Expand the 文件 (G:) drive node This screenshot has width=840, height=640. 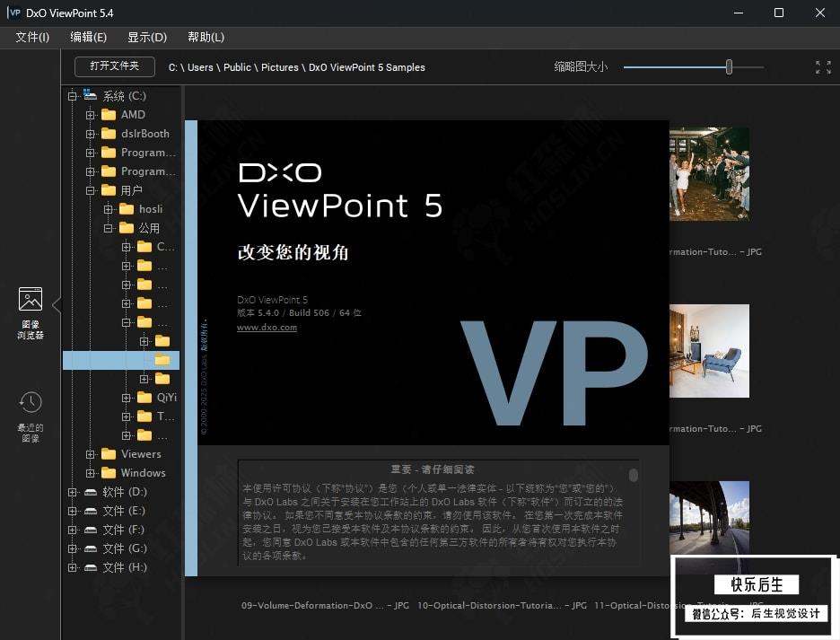point(73,548)
